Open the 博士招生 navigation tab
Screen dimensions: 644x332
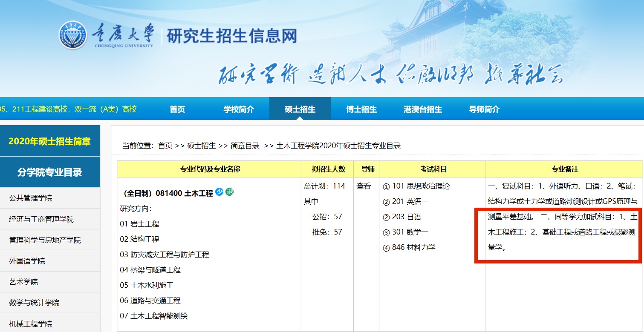[361, 109]
